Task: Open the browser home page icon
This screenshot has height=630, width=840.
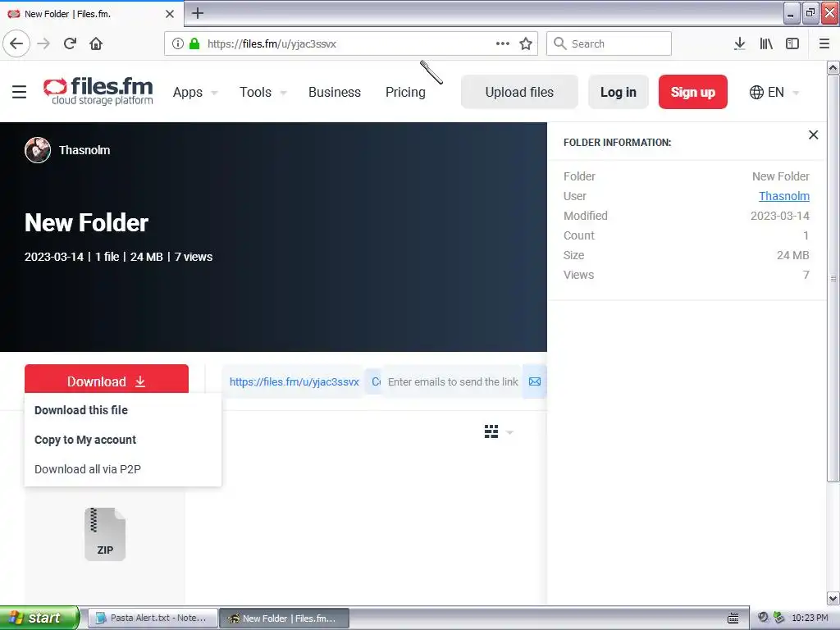Action: [96, 43]
